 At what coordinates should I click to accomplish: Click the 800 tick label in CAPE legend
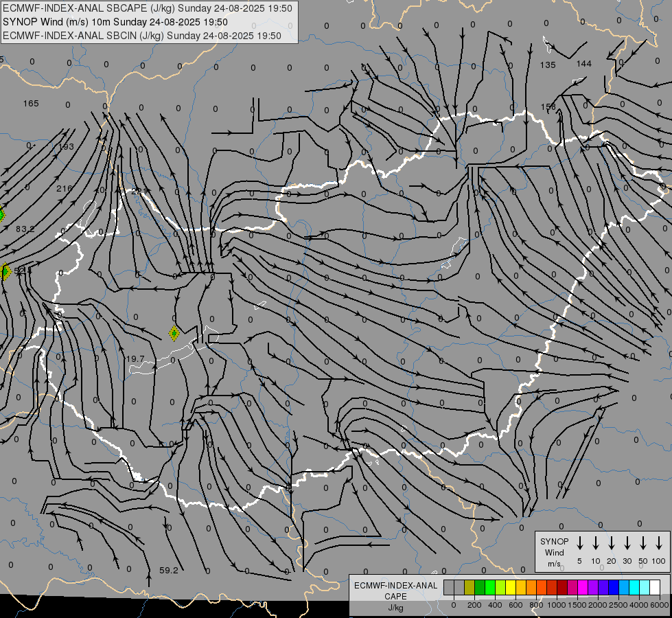[536, 605]
